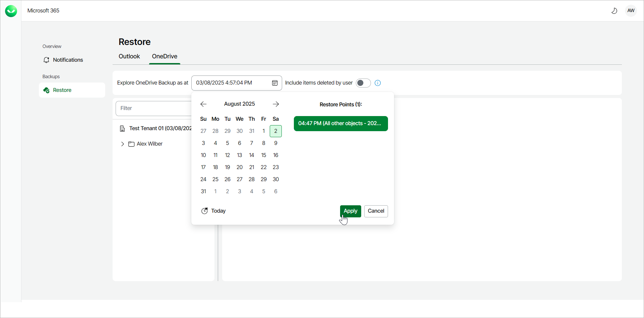Screen dimensions: 644x318
Task: Click the moon icon to switch theme
Action: click(614, 10)
